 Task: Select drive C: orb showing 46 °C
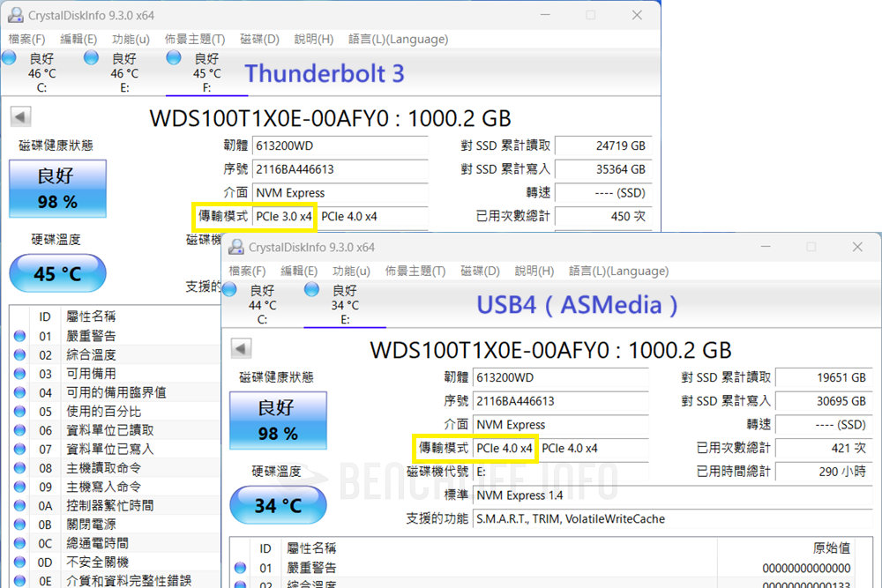pos(10,58)
